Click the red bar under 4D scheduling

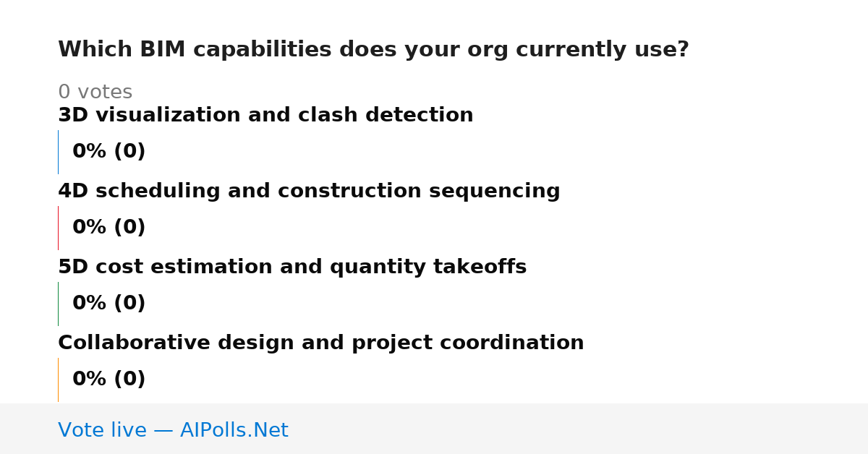[x=58, y=228]
